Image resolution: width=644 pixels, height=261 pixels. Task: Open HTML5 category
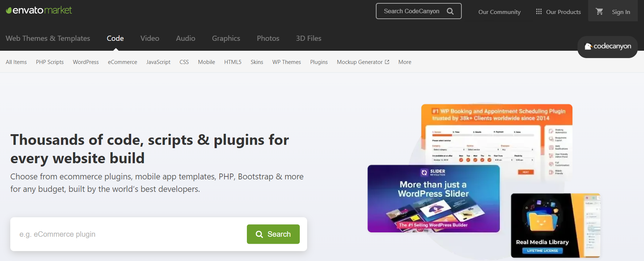tap(233, 62)
